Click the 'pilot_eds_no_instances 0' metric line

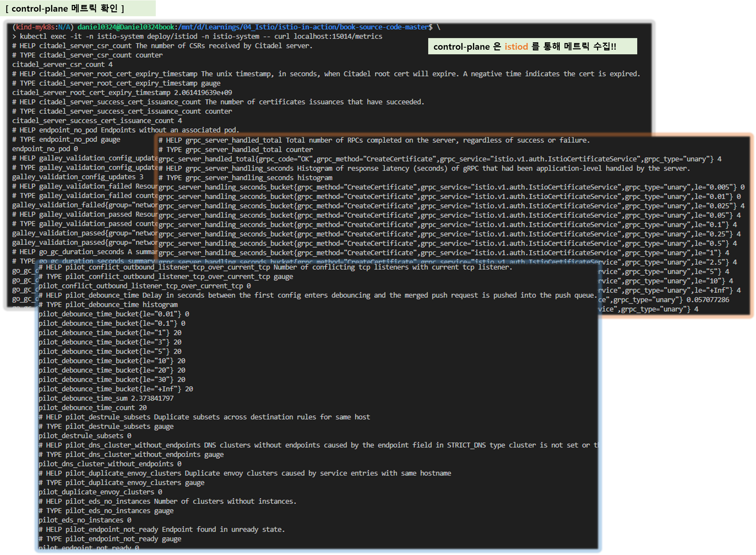tap(85, 520)
